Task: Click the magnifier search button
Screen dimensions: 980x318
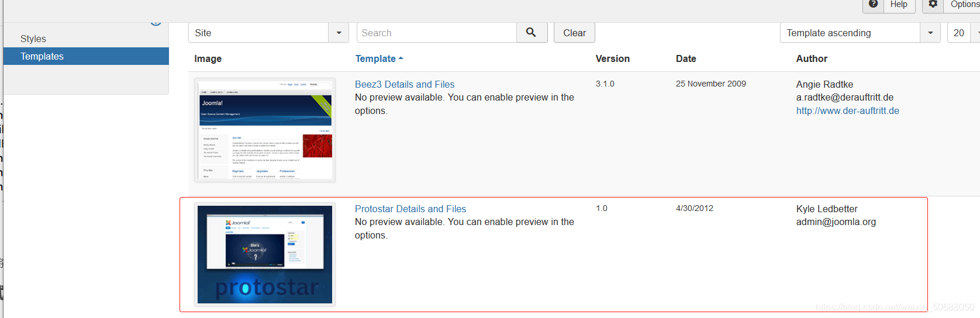Action: [x=532, y=33]
